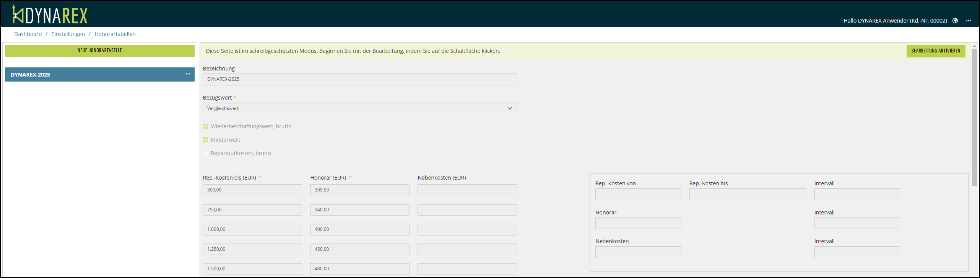Open the Einstellungen breadcrumb link
Screen dimensions: 980x278
(68, 34)
